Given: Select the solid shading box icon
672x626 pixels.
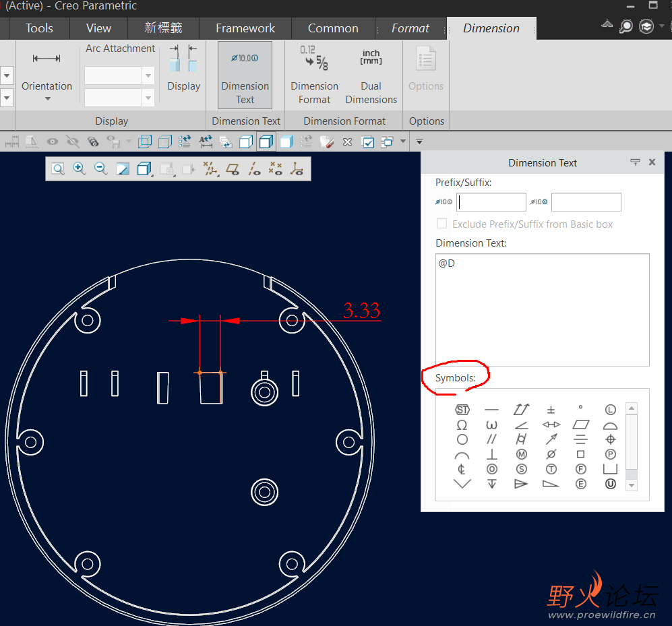Looking at the screenshot, I should coord(286,142).
